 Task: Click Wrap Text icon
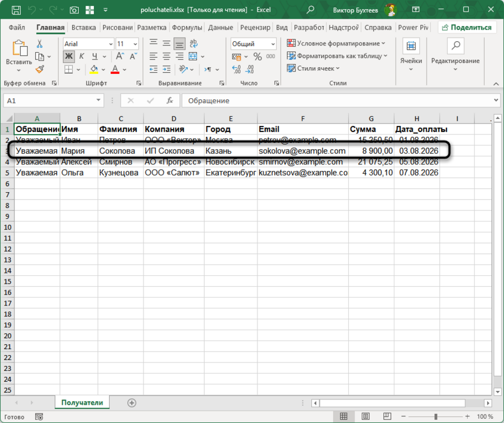[193, 44]
